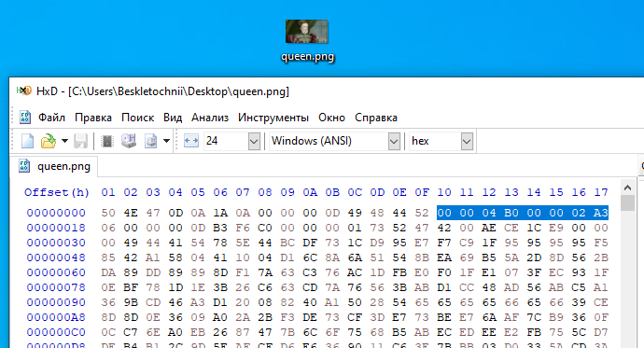Click the offset label 000000C0
Image resolution: width=644 pixels, height=348 pixels.
(x=56, y=332)
